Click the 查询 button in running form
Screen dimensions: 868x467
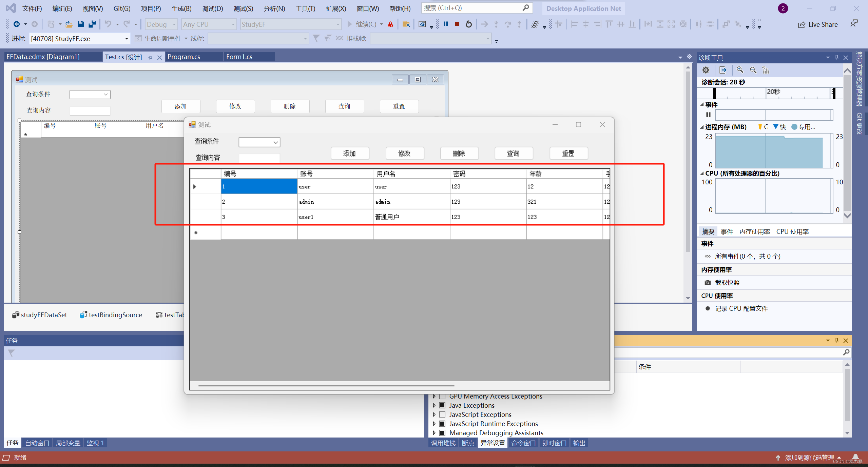click(513, 154)
